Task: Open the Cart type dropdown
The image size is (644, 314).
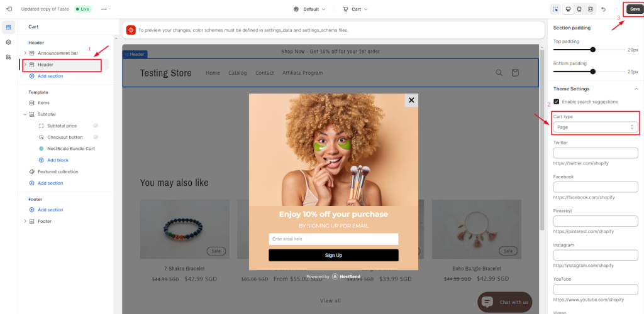Action: (596, 127)
